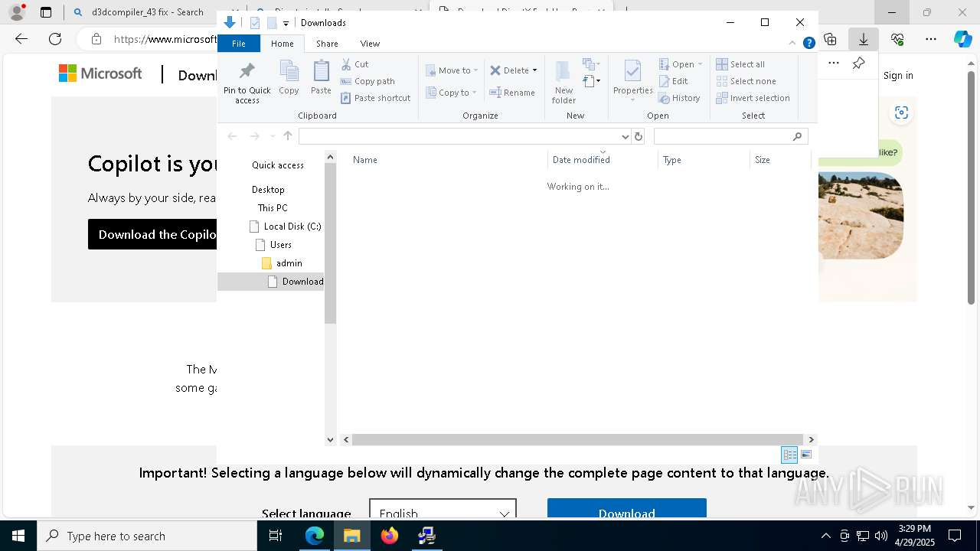This screenshot has height=551, width=980.
Task: Launch Firefox from the taskbar
Action: tap(390, 536)
